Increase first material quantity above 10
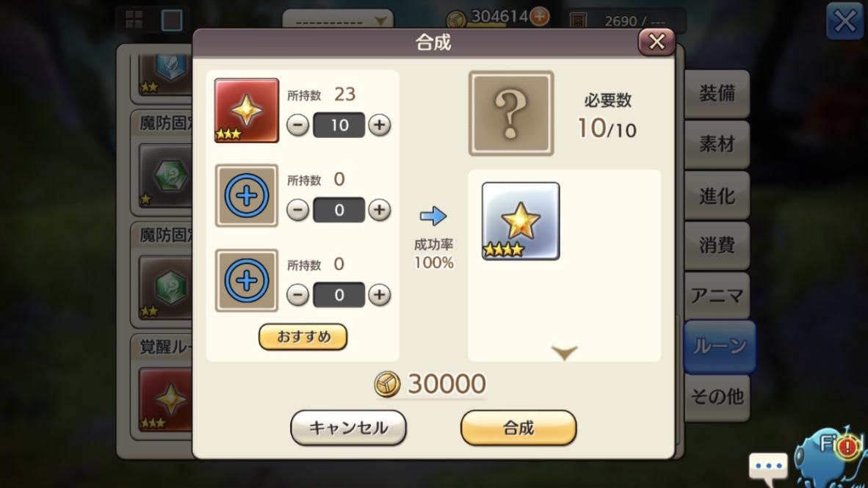The image size is (868, 488). (379, 125)
